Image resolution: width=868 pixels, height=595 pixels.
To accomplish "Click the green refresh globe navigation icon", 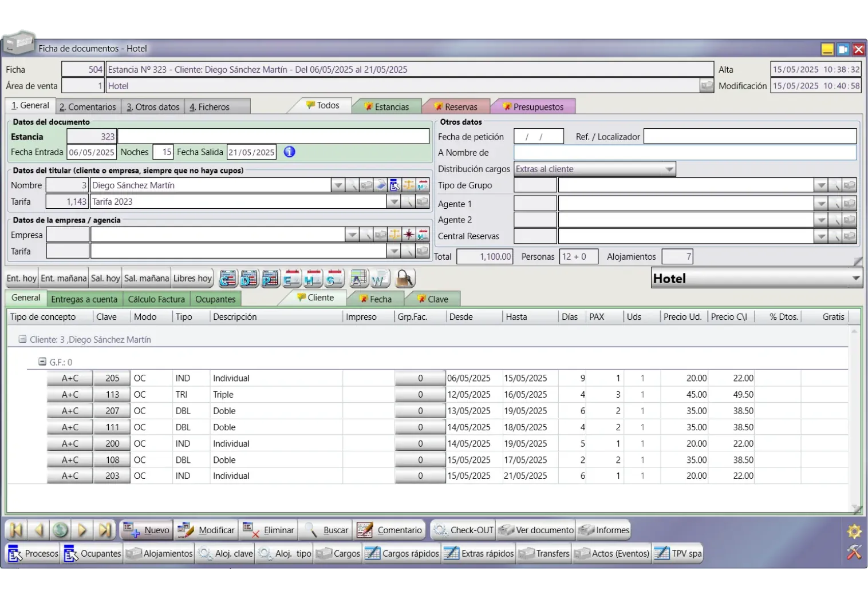I will (x=60, y=530).
